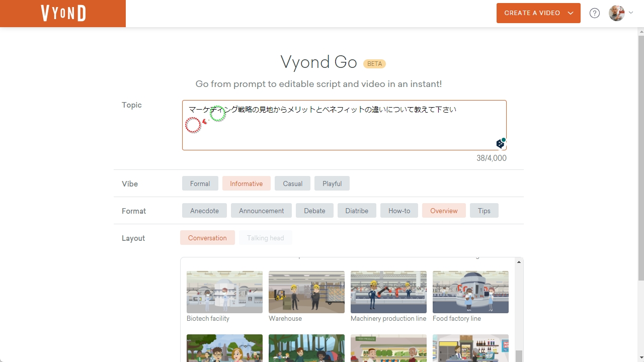Open the account dropdown chevron
The image size is (644, 362).
[630, 13]
